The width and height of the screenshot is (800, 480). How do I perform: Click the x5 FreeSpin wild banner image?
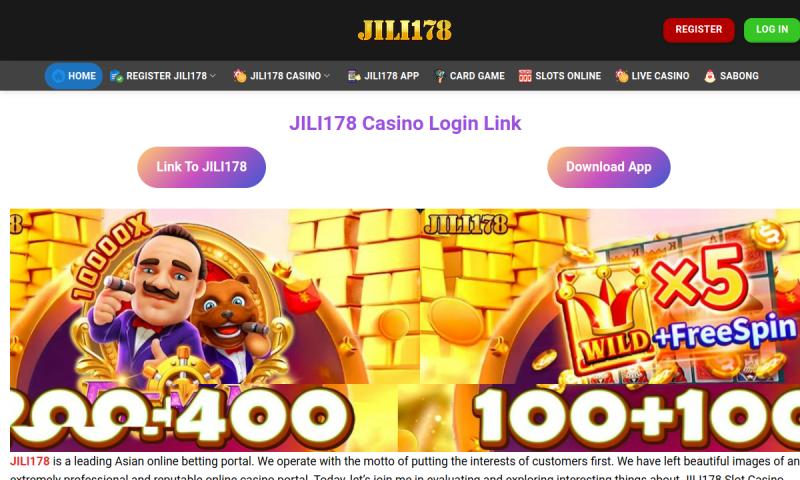pyautogui.click(x=610, y=296)
